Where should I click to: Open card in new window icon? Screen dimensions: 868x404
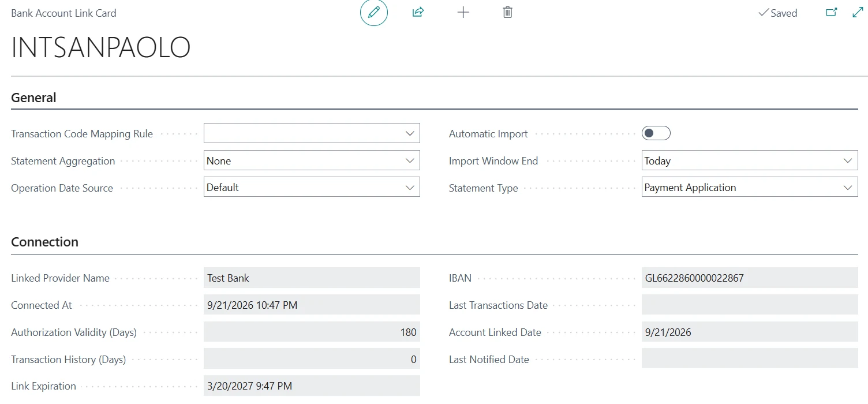[832, 12]
